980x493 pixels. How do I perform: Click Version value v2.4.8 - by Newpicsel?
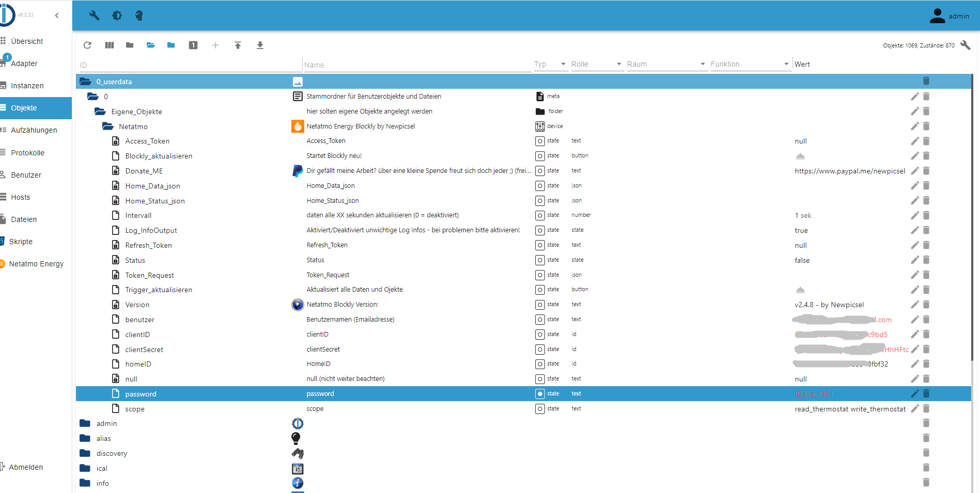pos(829,305)
